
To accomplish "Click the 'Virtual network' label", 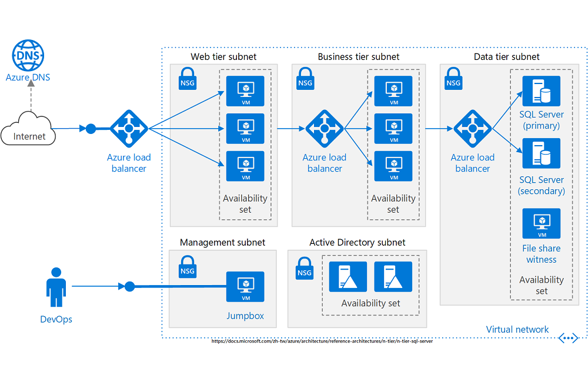I will coord(517,330).
